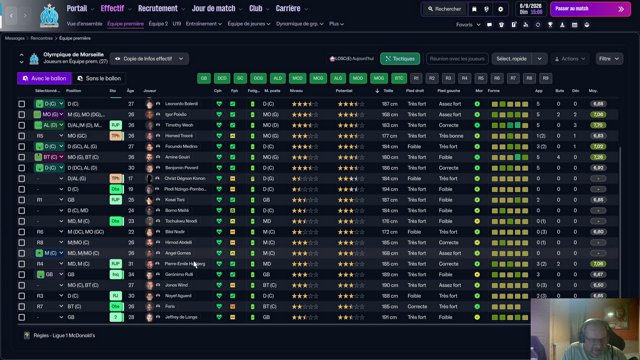Open the Équipe de jeunes dropdown

click(249, 24)
